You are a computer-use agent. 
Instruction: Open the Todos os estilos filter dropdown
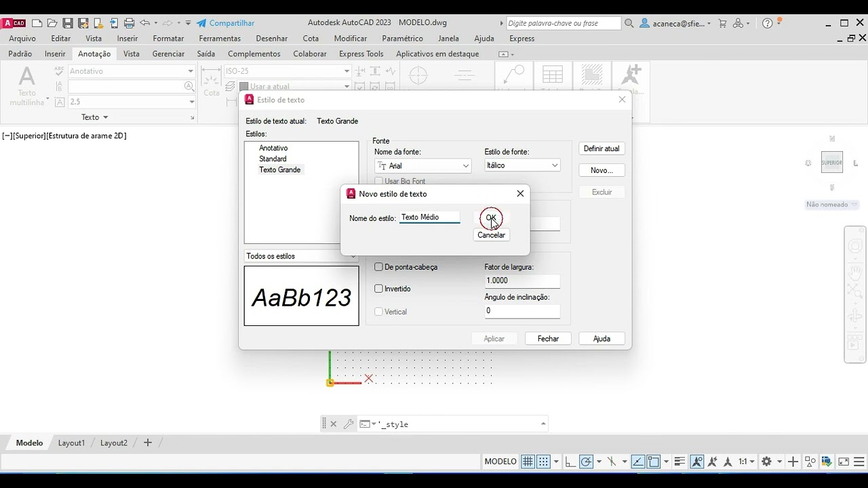pyautogui.click(x=301, y=256)
